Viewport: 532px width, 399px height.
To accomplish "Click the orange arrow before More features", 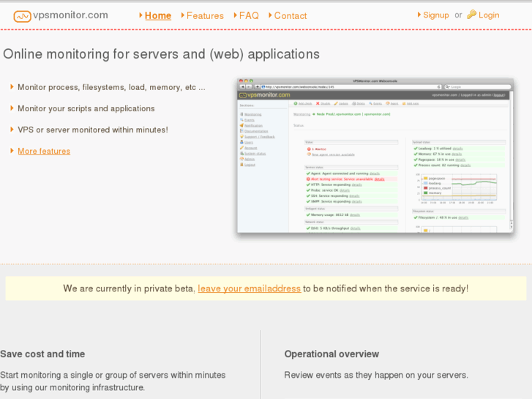I will coord(12,150).
